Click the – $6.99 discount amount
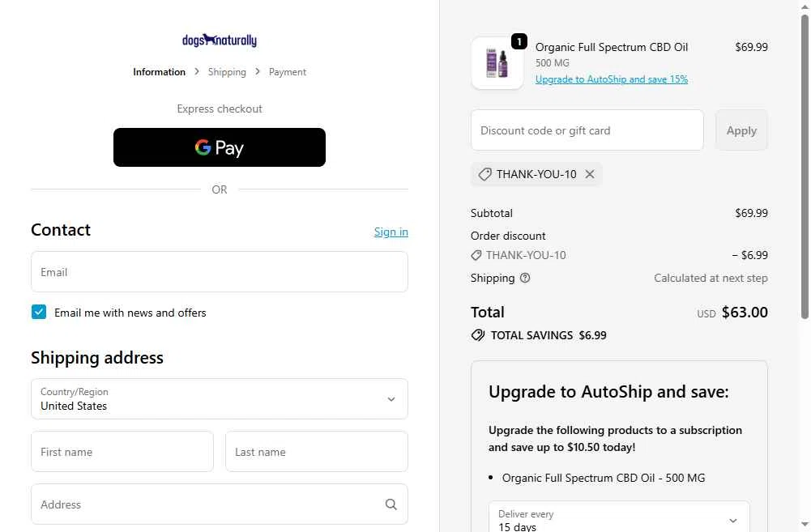811x532 pixels. pos(749,255)
